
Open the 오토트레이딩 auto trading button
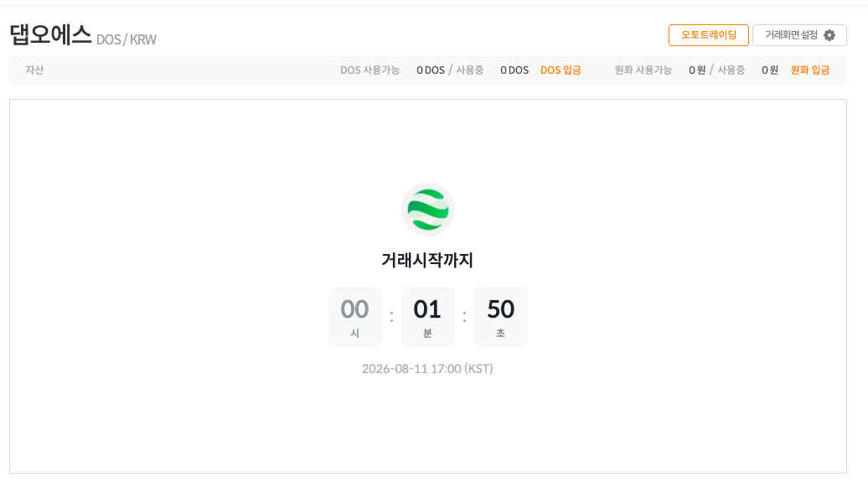tap(709, 35)
